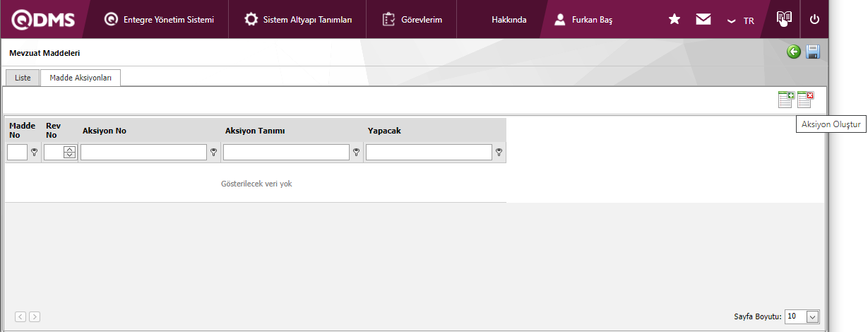Click the Aksiyon Tanımı filter field

pos(286,152)
